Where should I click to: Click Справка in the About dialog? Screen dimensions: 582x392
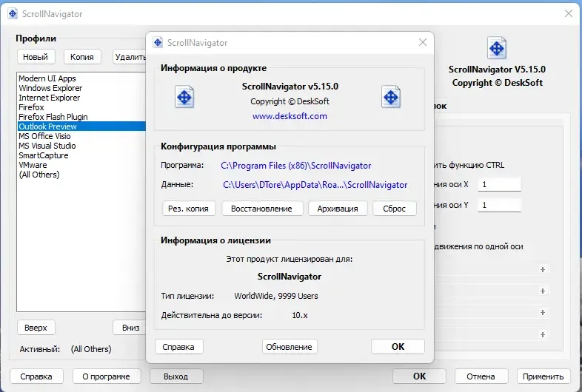[178, 347]
